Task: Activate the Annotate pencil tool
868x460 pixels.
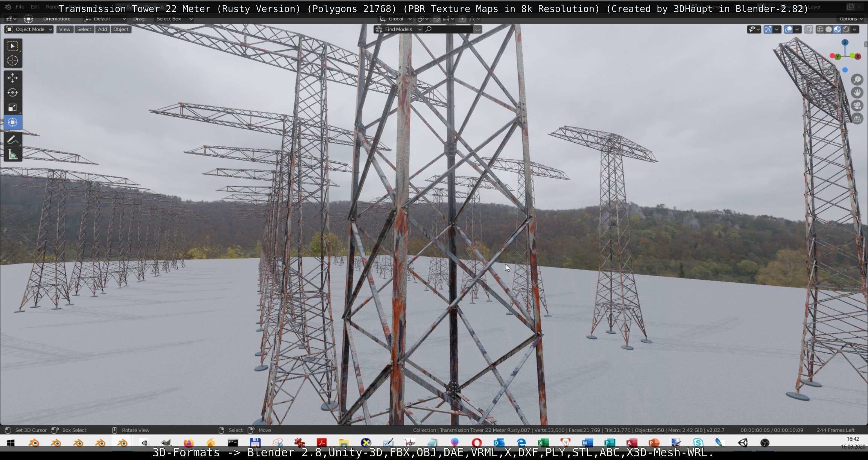Action: pyautogui.click(x=12, y=140)
